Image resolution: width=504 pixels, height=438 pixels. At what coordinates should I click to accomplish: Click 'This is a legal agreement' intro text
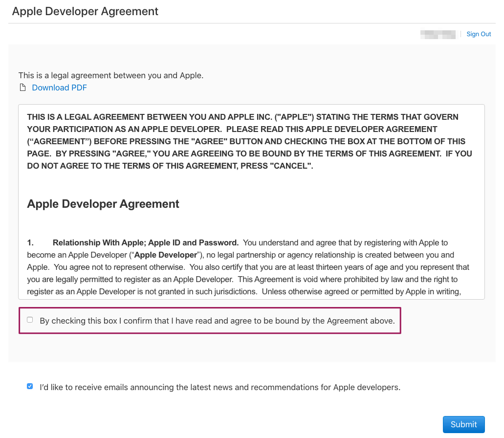[x=111, y=75]
